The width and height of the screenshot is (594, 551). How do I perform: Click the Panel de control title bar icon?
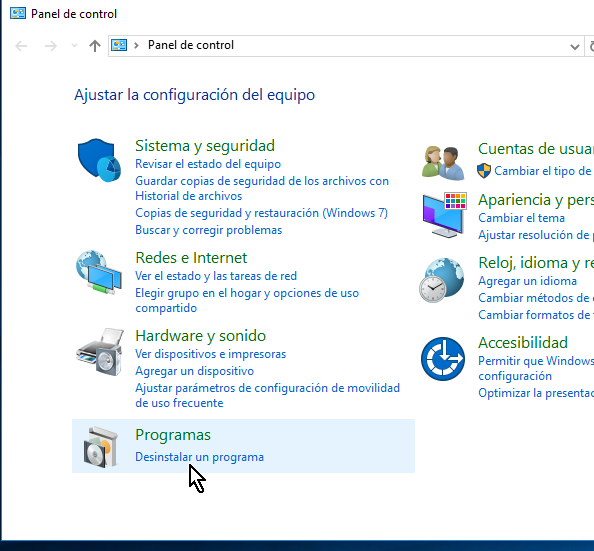(18, 14)
